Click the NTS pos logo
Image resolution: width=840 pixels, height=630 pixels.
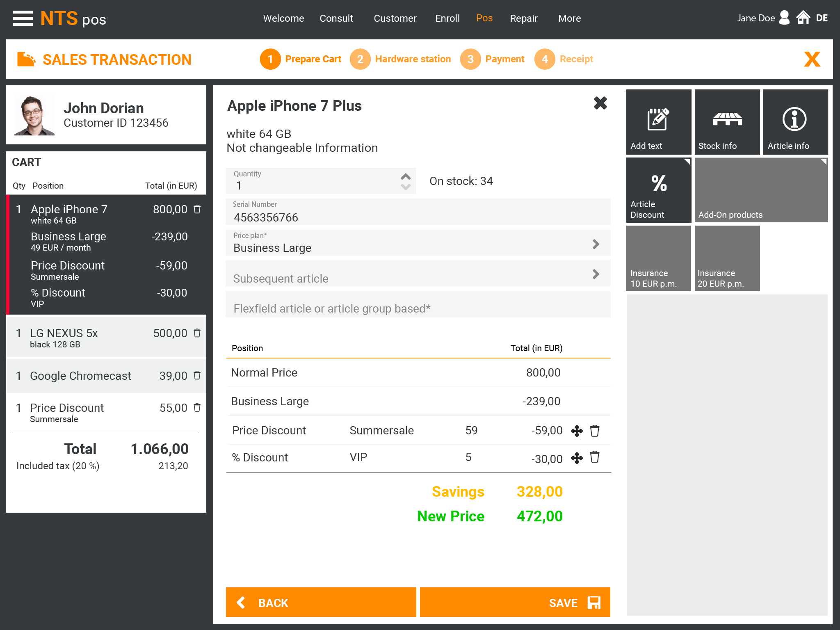tap(73, 19)
